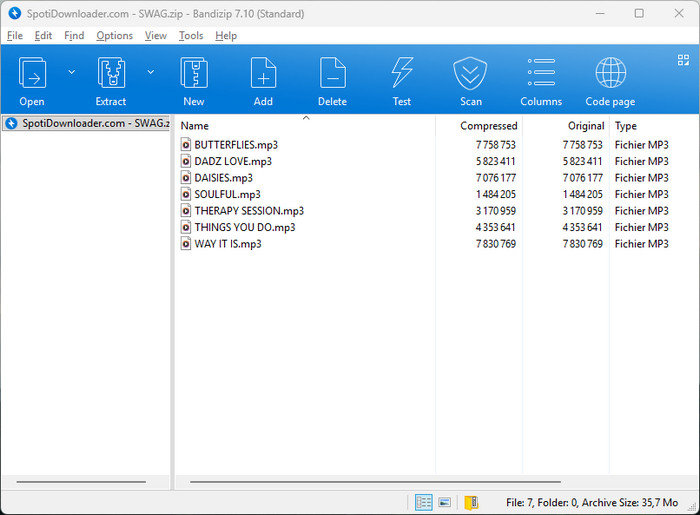Click the SOULFUL.mp3 file icon
Image resolution: width=700 pixels, height=515 pixels.
186,194
